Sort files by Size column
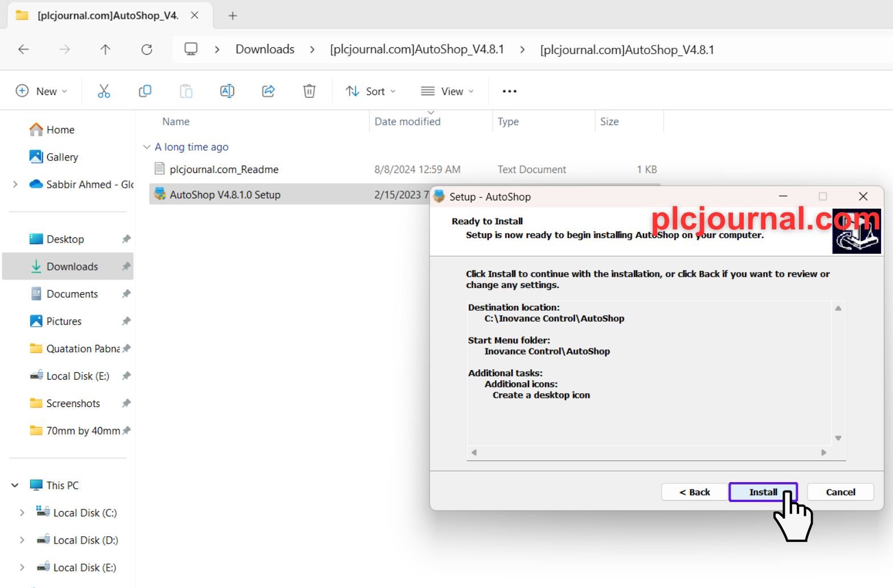The height and width of the screenshot is (588, 893). (x=609, y=121)
